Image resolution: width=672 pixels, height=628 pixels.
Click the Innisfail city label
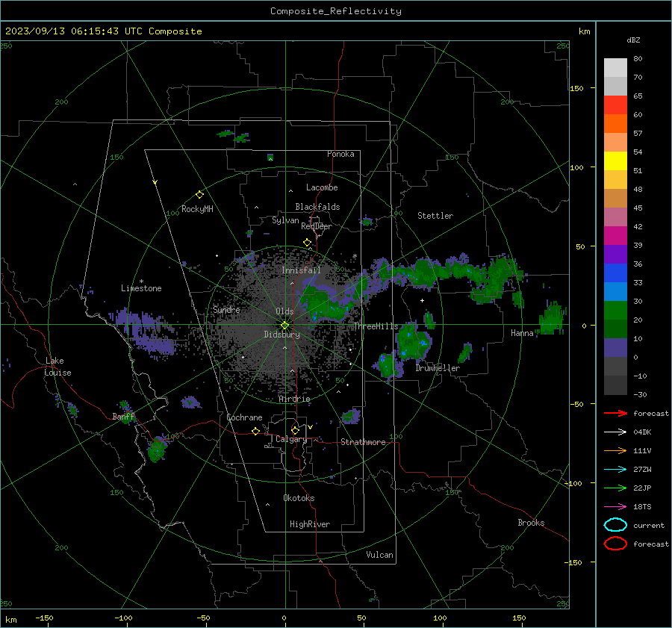coord(301,270)
